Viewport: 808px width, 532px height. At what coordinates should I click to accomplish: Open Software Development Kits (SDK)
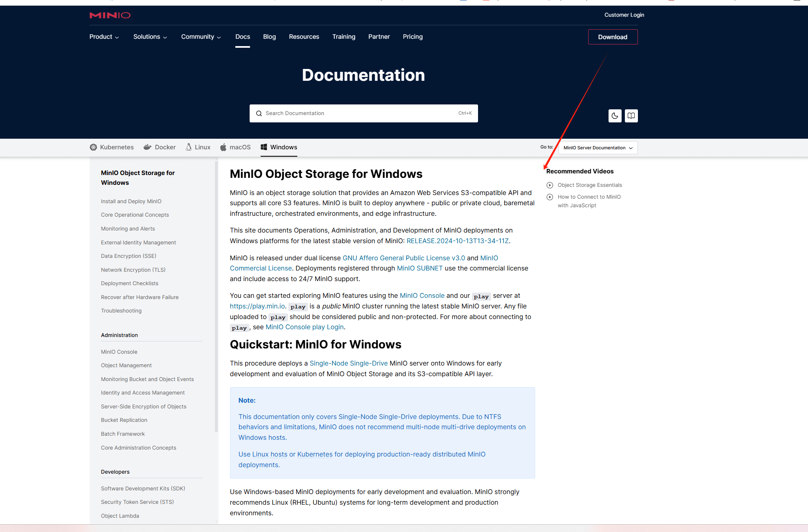point(143,489)
